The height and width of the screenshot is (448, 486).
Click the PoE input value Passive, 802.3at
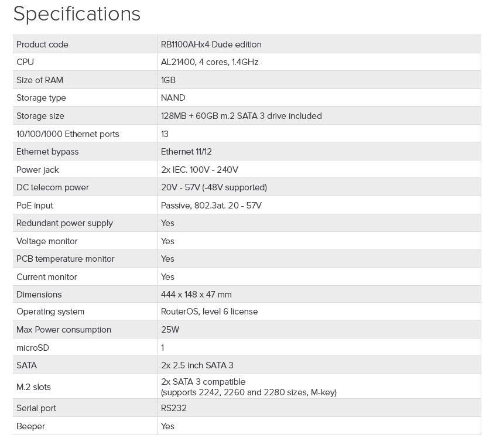(211, 206)
